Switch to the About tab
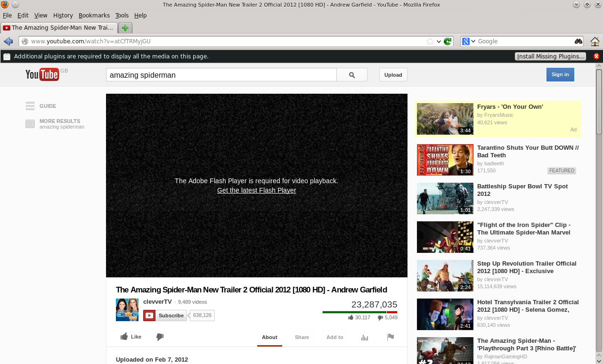Viewport: 603px width, 364px height. tap(269, 337)
